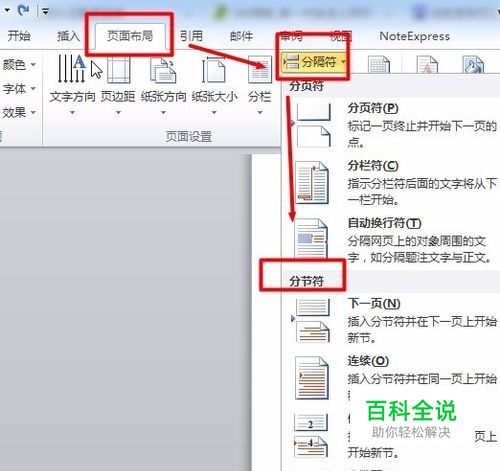
Task: Open the 分隔符 breaks dropdown
Action: pyautogui.click(x=314, y=62)
